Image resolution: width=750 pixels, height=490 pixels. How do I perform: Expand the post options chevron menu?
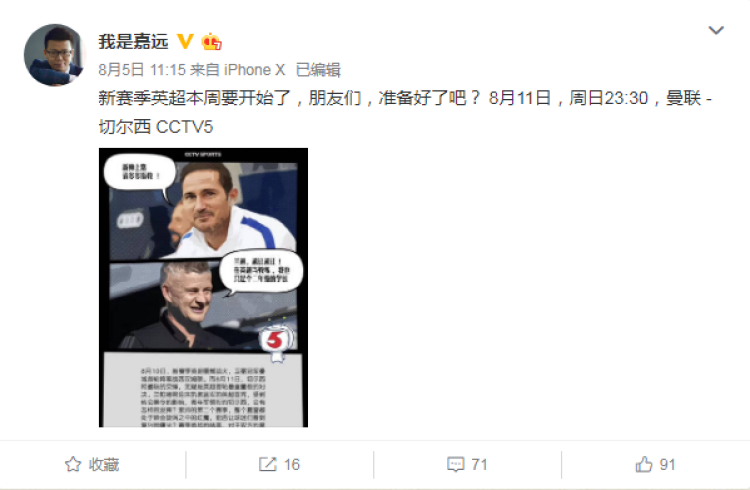(716, 30)
